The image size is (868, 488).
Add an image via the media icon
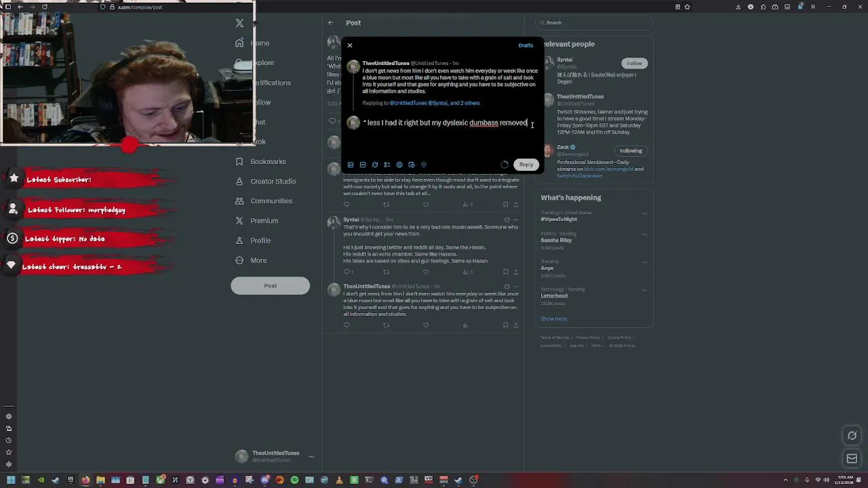(351, 165)
